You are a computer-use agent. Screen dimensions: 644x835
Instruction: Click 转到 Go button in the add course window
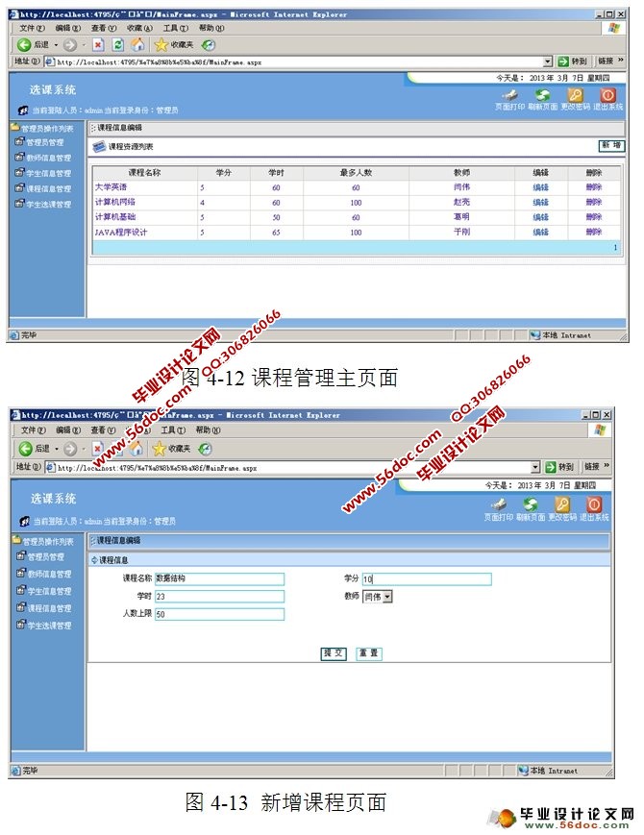pyautogui.click(x=559, y=467)
